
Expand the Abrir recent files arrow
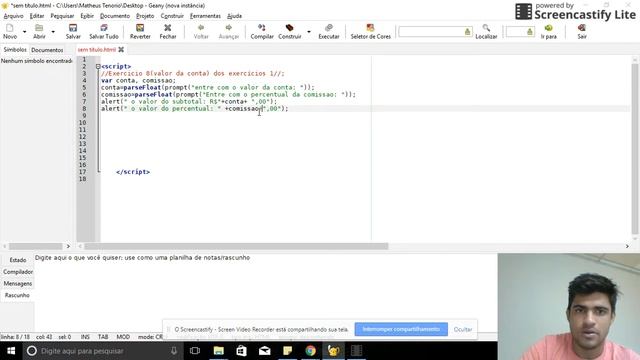click(x=53, y=32)
